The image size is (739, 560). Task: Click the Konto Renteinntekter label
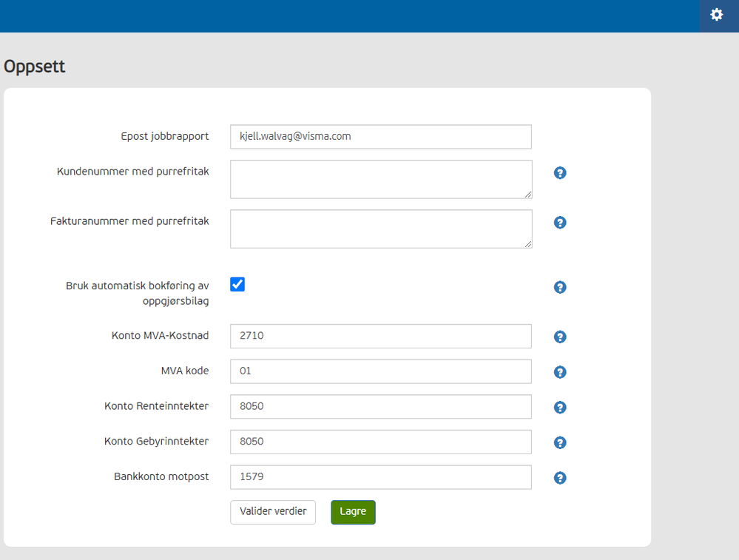157,406
